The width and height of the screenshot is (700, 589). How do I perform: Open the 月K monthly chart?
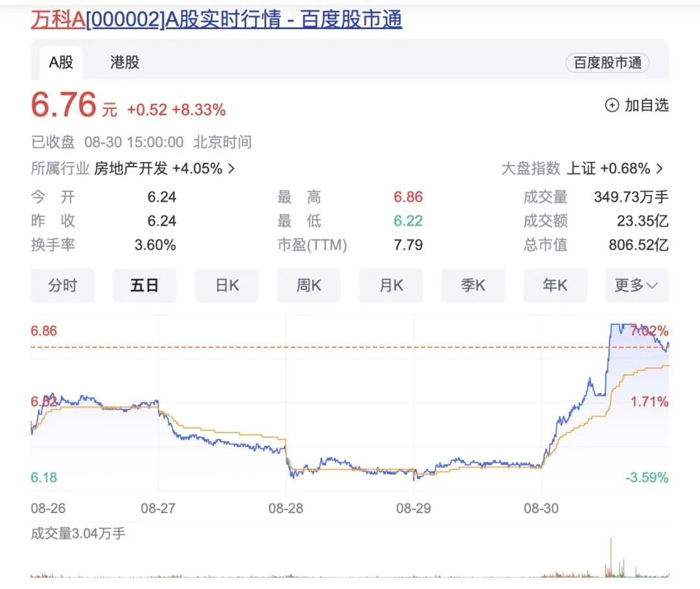(x=391, y=285)
